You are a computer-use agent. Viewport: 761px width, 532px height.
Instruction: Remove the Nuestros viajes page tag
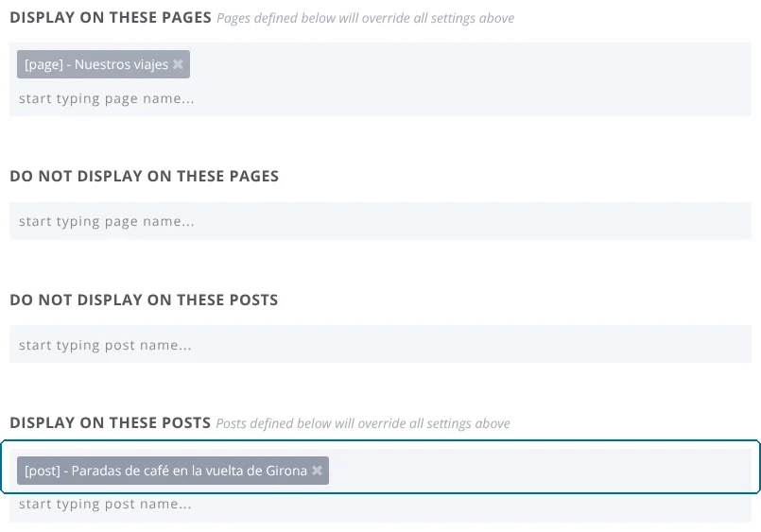178,64
